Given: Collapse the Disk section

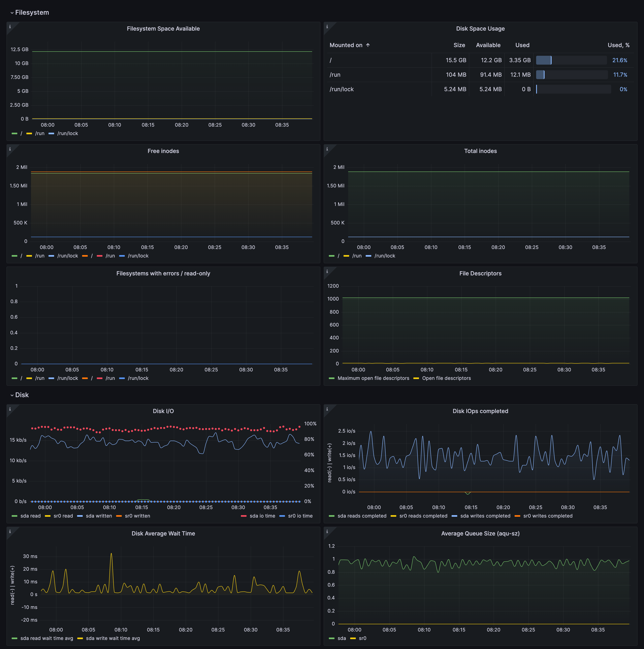Looking at the screenshot, I should (x=21, y=395).
